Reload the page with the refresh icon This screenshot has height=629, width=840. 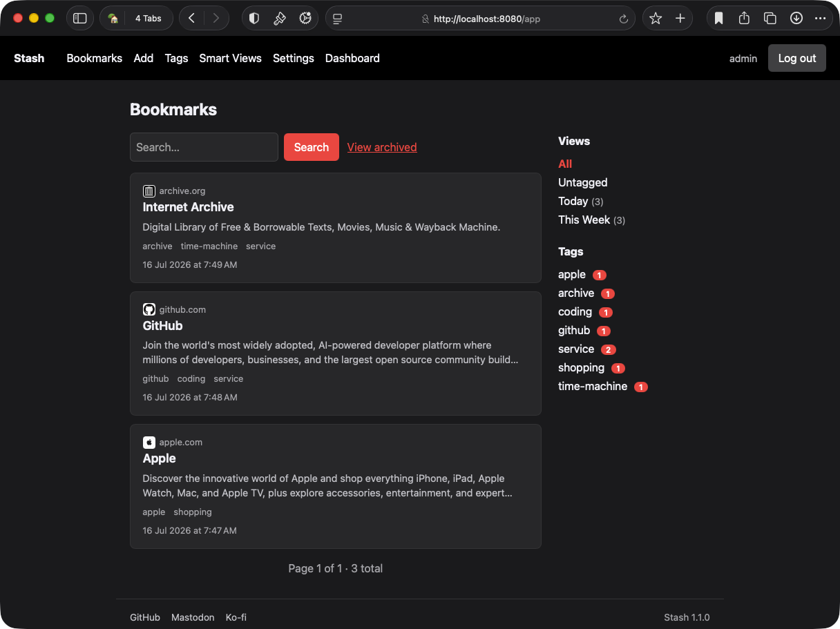[x=624, y=19]
